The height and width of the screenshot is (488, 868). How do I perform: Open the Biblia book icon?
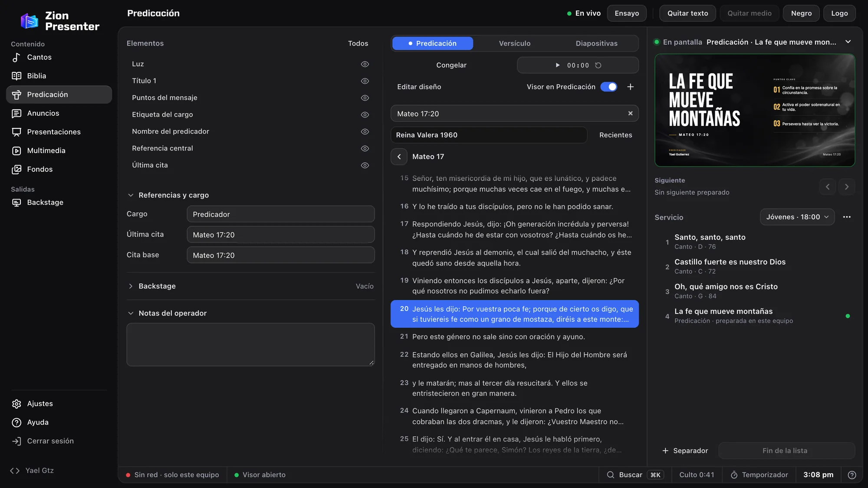[x=16, y=76]
